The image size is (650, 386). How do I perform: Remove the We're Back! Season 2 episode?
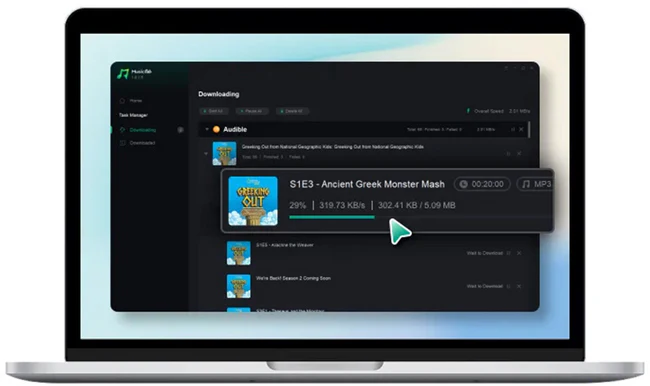click(x=519, y=286)
